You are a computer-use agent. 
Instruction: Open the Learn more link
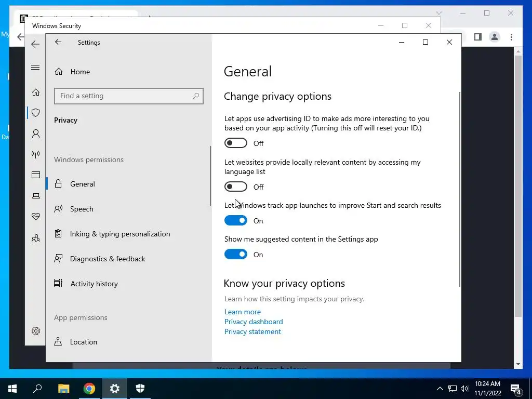pyautogui.click(x=242, y=312)
